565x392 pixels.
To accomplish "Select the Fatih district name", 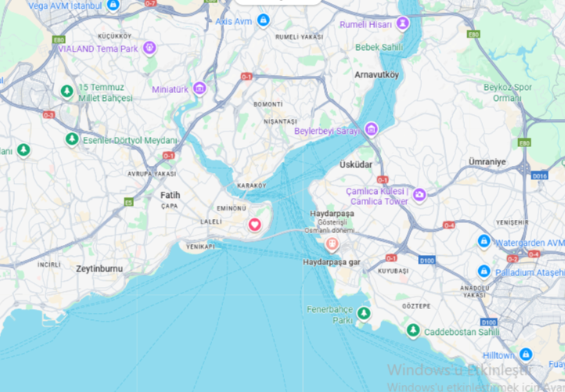I will pos(170,196).
